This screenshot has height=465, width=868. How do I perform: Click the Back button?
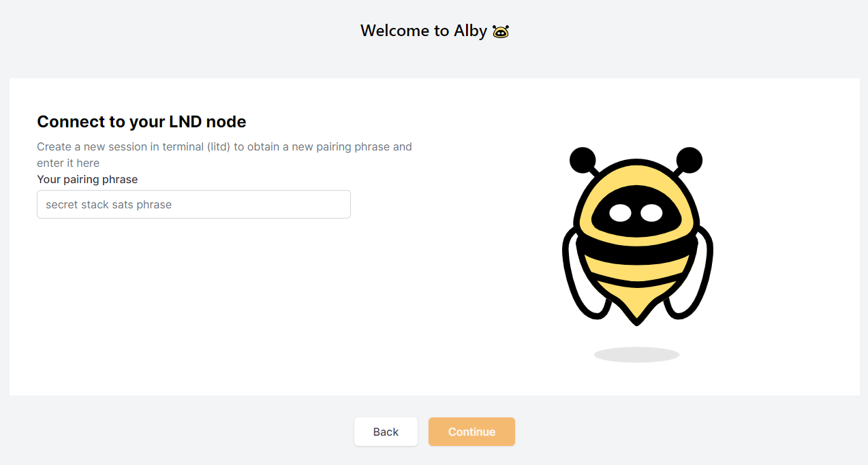pos(386,432)
